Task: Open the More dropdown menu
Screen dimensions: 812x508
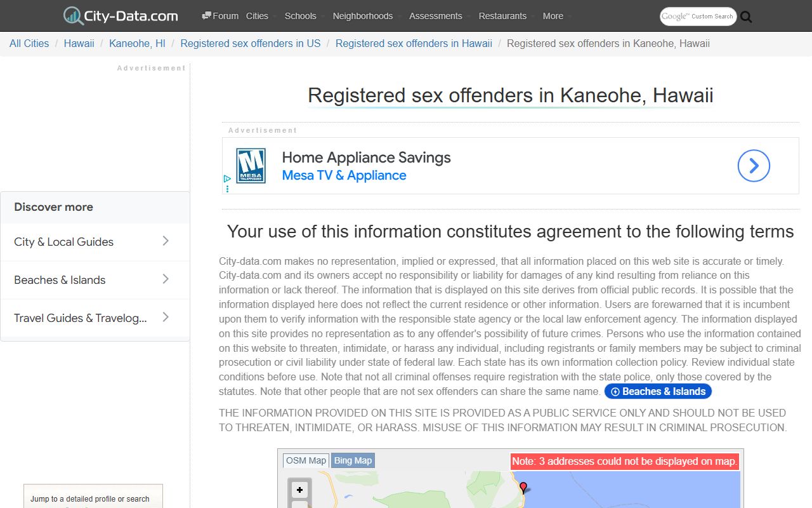Action: pyautogui.click(x=553, y=16)
